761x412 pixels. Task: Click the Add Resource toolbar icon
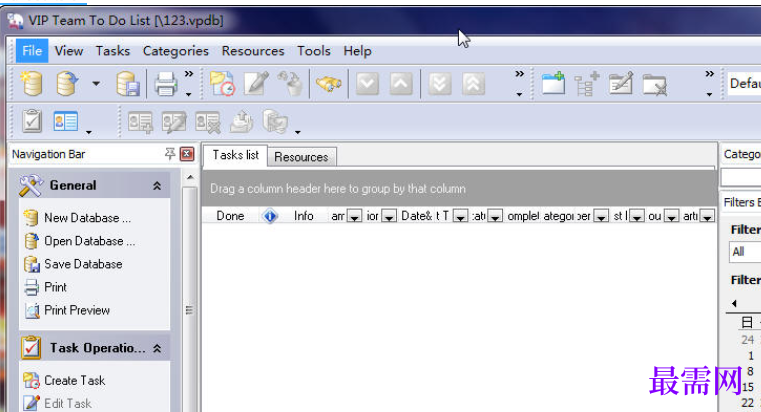[x=140, y=121]
